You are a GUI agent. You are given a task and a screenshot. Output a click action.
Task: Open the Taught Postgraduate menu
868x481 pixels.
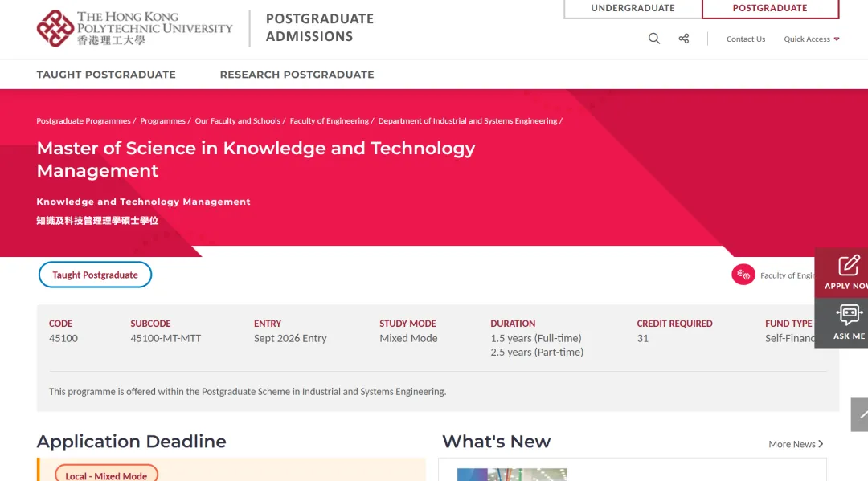pos(106,75)
